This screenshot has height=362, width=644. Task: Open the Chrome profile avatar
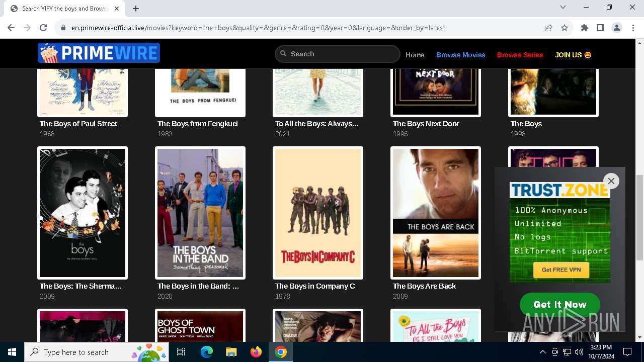tap(617, 28)
